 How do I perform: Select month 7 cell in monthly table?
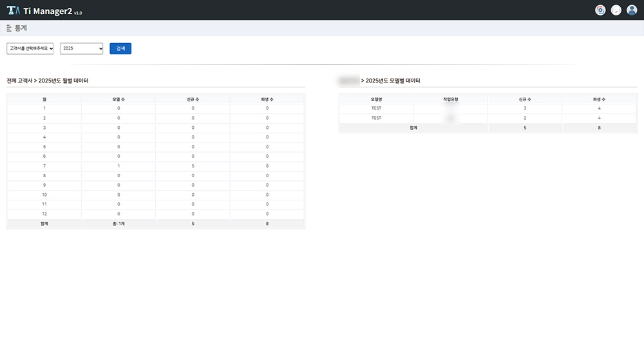[44, 166]
